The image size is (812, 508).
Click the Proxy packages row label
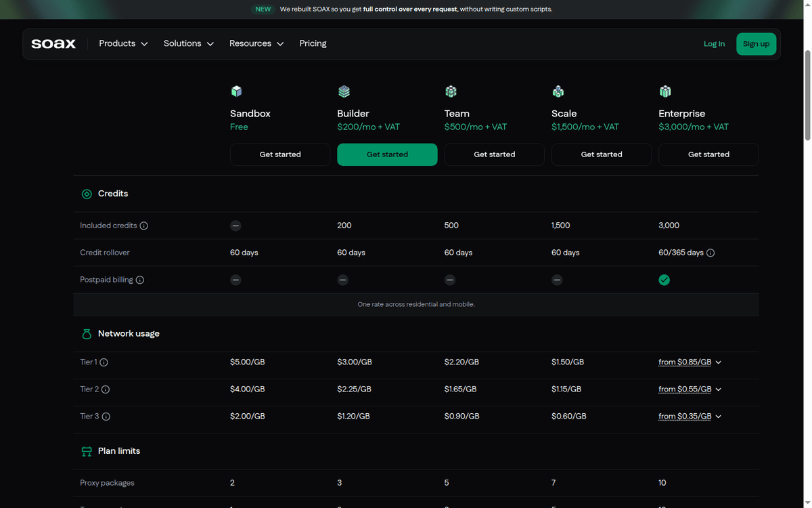[107, 483]
